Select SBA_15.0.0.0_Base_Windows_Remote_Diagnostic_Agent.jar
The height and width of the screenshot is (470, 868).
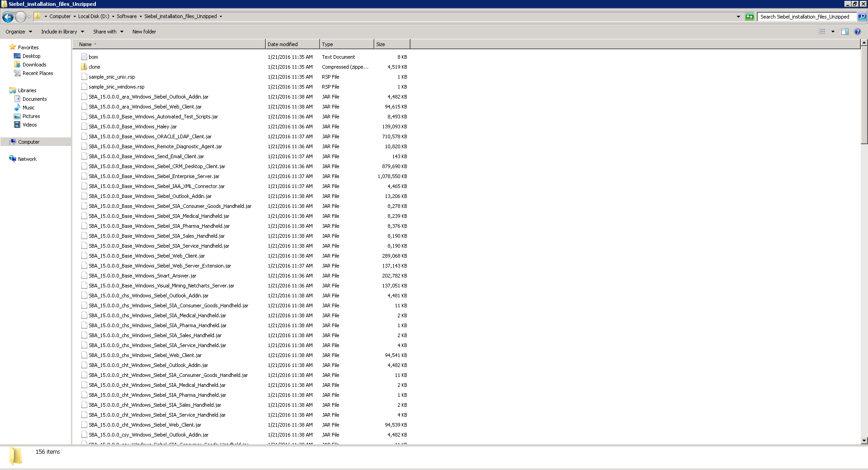[x=155, y=146]
